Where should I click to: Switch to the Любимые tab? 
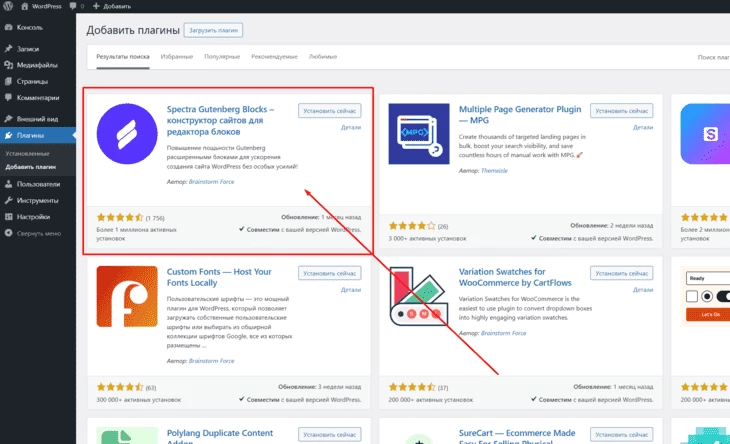click(x=323, y=57)
